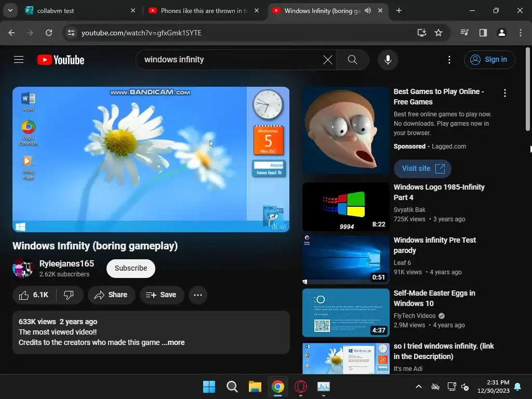Click the address bar URL
Viewport: 532px width, 399px height.
[x=141, y=33]
